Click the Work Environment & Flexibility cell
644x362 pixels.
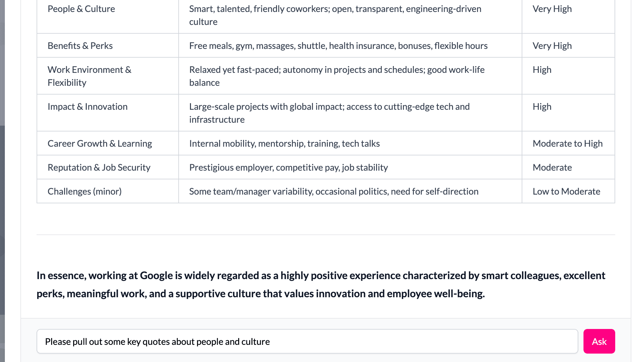pyautogui.click(x=89, y=76)
